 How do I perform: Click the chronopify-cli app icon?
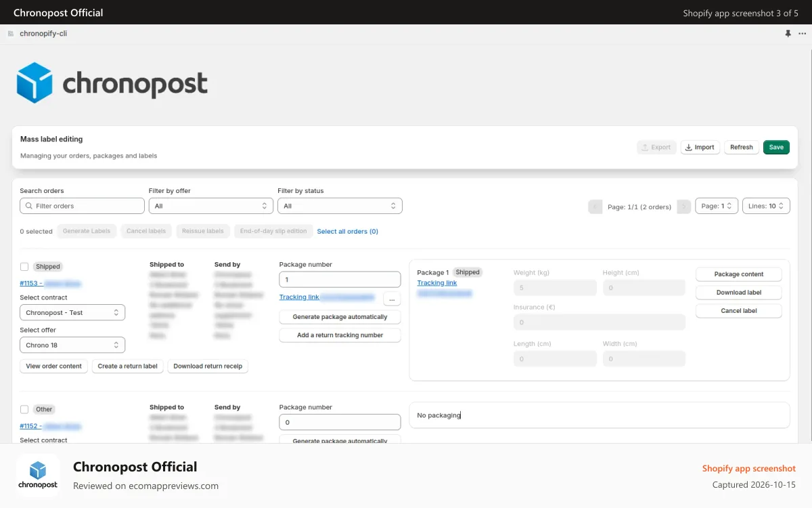click(11, 33)
